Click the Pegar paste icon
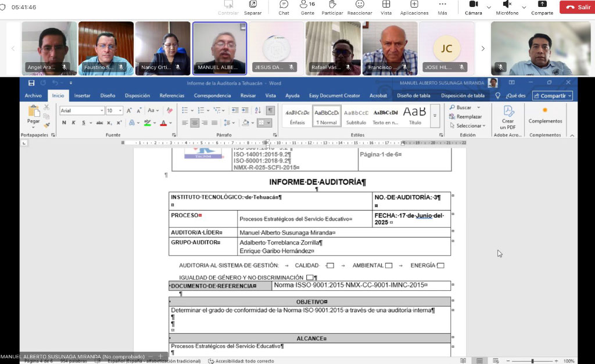The image size is (595, 364). pyautogui.click(x=33, y=111)
